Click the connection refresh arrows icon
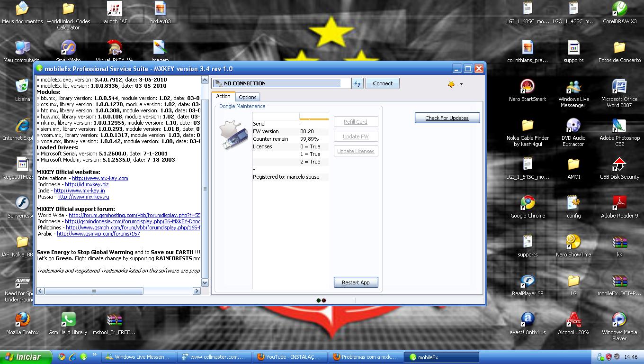The height and width of the screenshot is (364, 644). [358, 83]
